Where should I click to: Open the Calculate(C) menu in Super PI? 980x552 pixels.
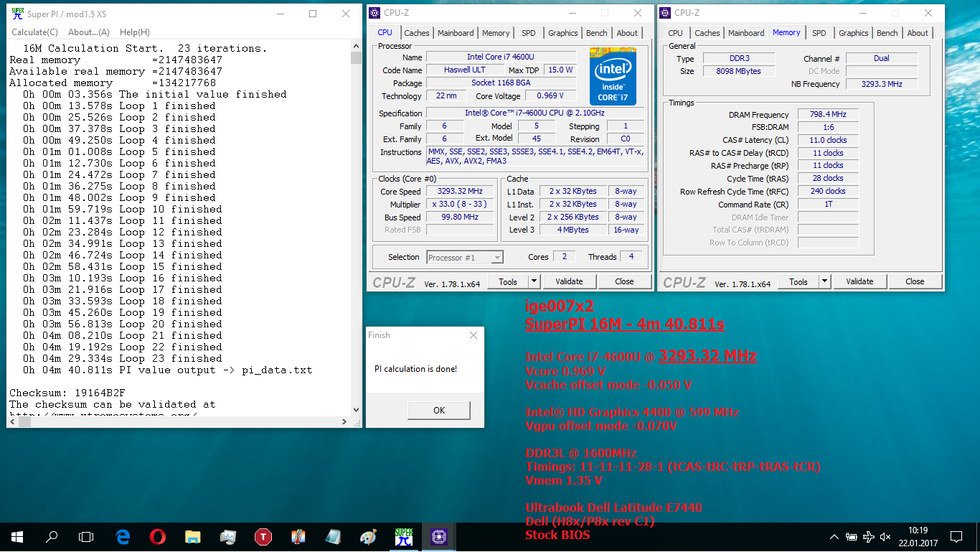coord(34,32)
